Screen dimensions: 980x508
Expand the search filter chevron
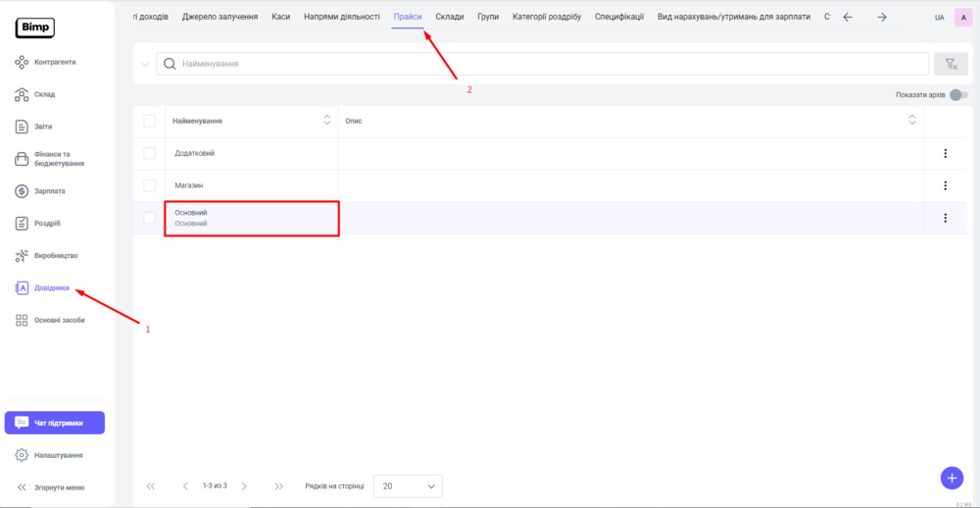click(145, 64)
